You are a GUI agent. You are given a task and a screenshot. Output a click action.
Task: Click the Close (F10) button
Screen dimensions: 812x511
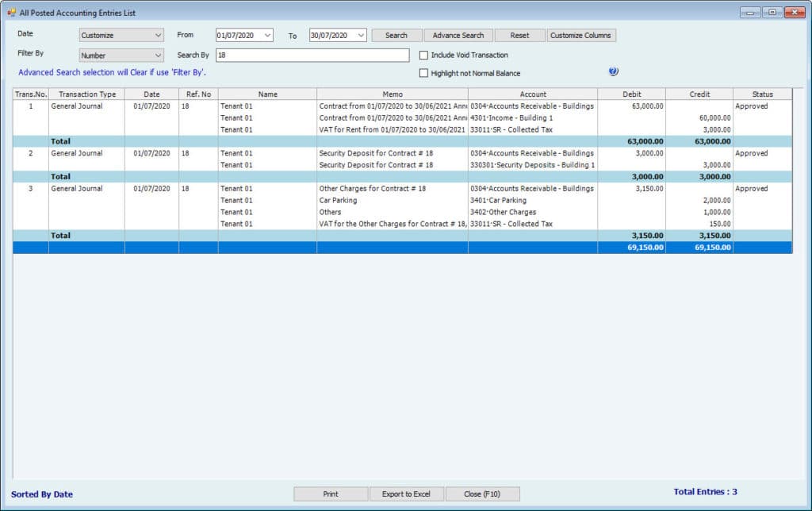point(482,494)
